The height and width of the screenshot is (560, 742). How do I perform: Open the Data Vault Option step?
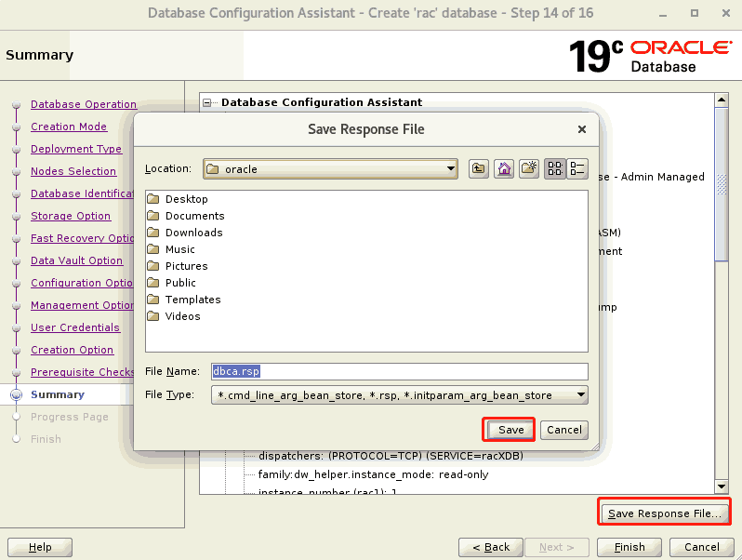click(76, 260)
